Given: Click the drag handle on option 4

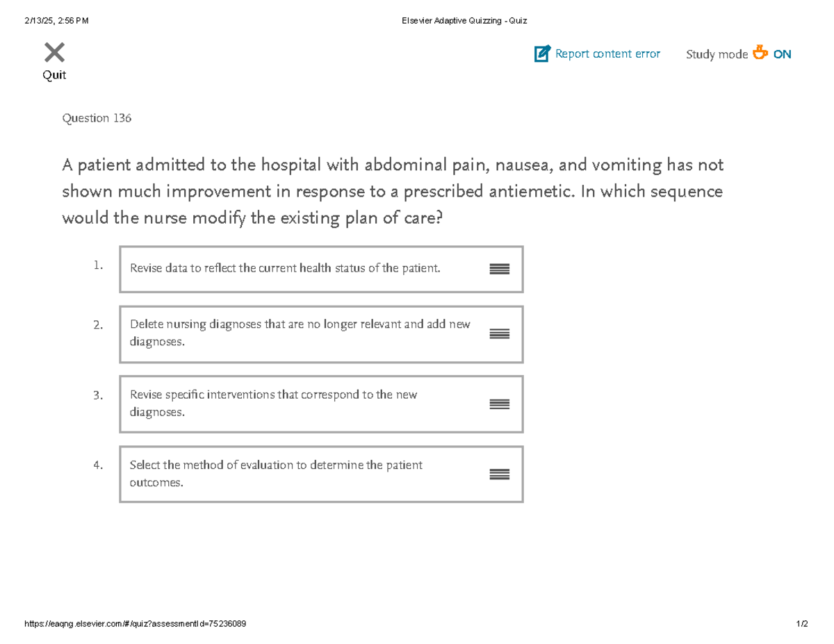Looking at the screenshot, I should pyautogui.click(x=499, y=474).
